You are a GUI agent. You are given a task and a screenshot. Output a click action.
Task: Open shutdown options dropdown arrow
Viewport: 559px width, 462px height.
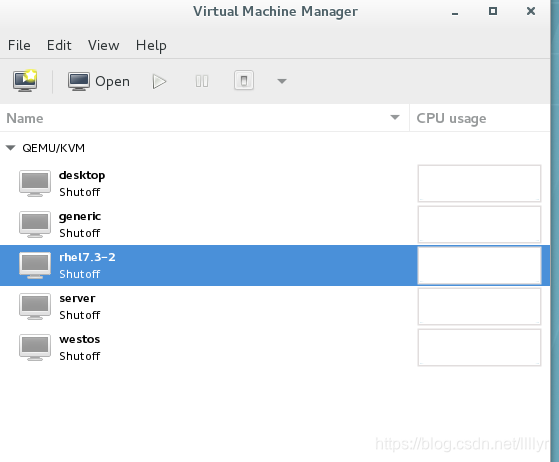282,81
